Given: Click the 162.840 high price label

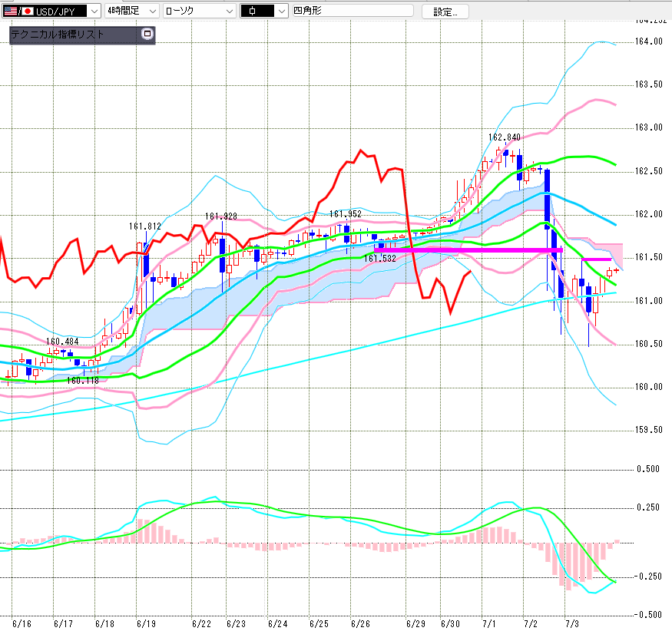Looking at the screenshot, I should (504, 137).
